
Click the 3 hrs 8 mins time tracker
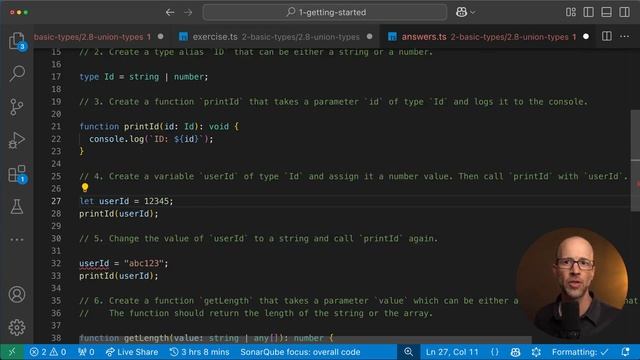[200, 352]
